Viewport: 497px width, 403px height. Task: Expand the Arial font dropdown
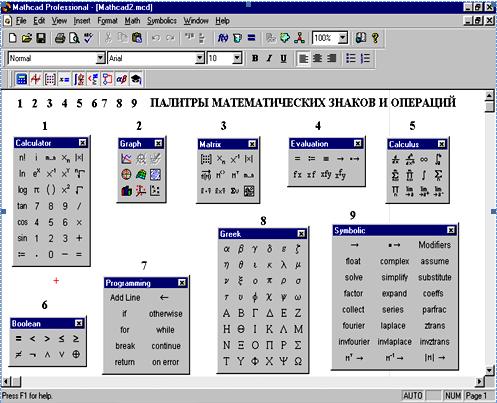pyautogui.click(x=199, y=58)
